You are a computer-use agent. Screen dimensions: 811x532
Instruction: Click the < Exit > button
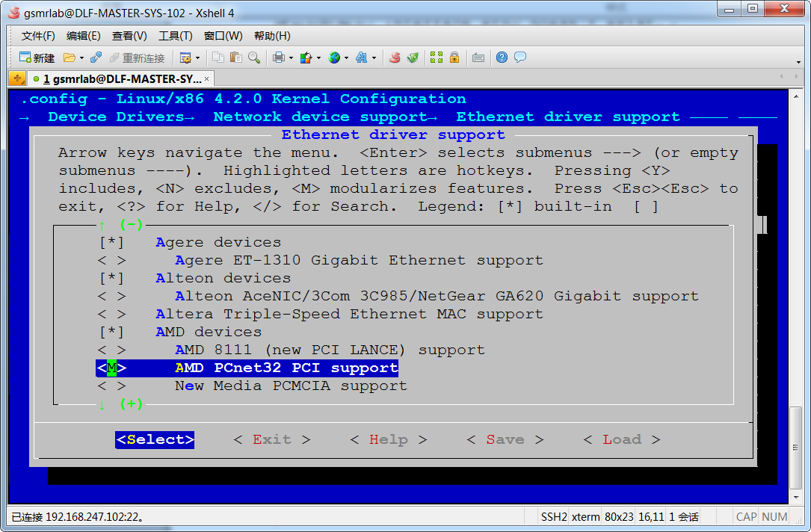click(272, 439)
